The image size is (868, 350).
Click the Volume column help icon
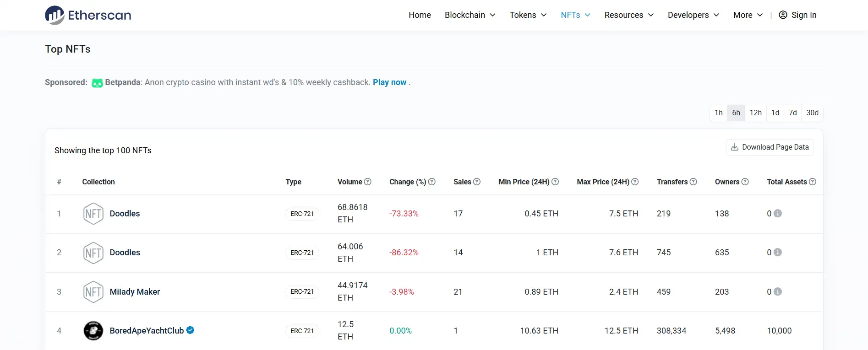click(x=368, y=182)
